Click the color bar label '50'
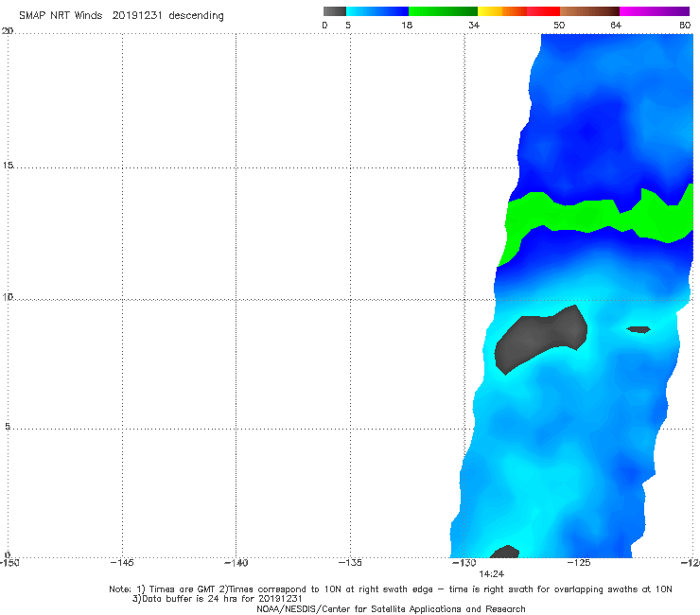Image resolution: width=700 pixels, height=615 pixels. [x=559, y=26]
